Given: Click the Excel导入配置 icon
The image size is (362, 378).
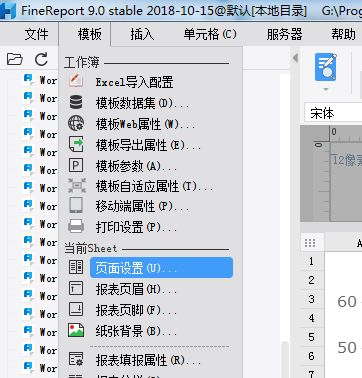Looking at the screenshot, I should 76,81.
